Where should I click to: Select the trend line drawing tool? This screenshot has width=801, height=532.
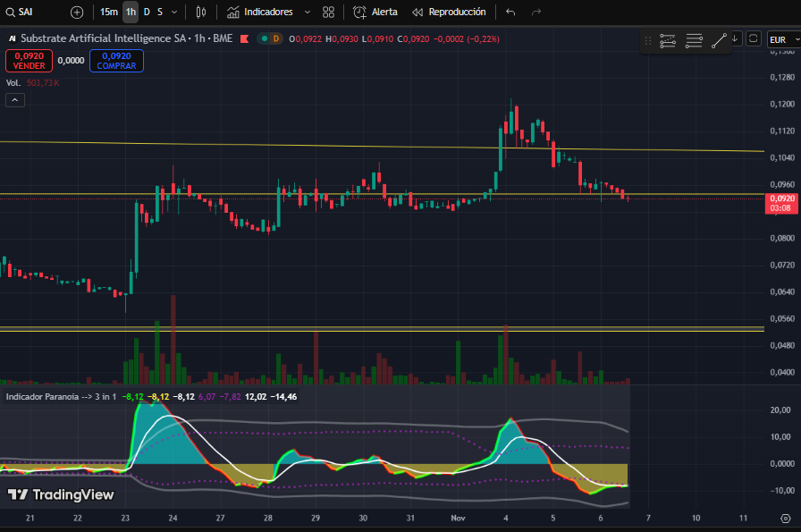[x=720, y=40]
